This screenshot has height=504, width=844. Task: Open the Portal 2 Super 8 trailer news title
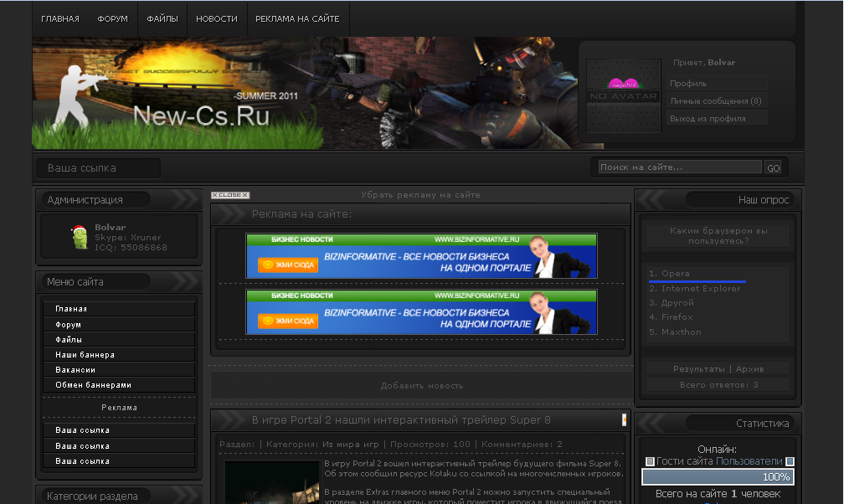tap(401, 420)
